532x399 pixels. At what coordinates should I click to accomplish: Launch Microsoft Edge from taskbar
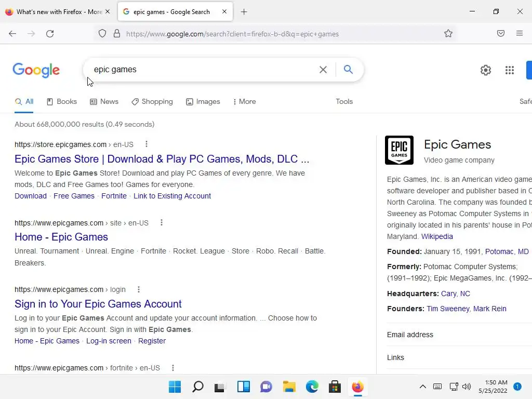(x=312, y=387)
